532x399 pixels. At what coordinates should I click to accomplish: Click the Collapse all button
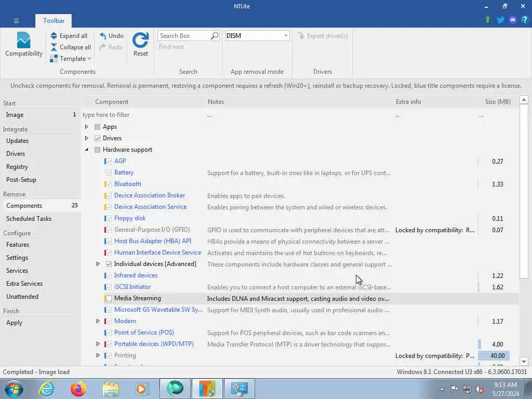pyautogui.click(x=71, y=47)
